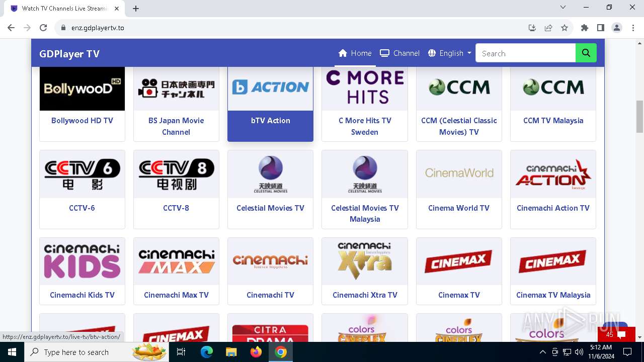
Task: Open volume control in system tray
Action: [579, 352]
